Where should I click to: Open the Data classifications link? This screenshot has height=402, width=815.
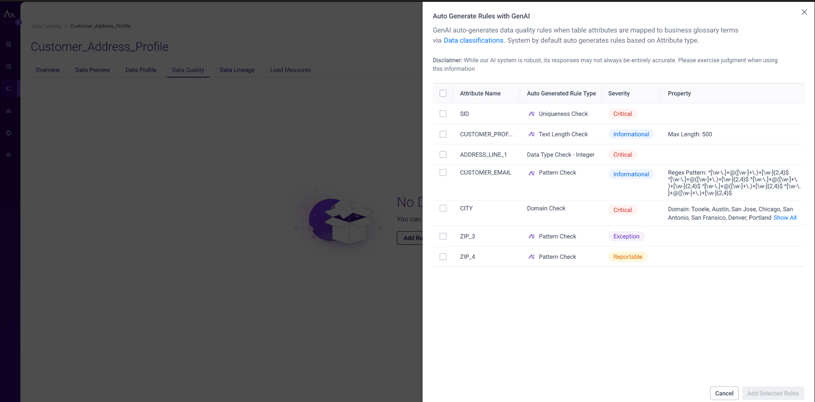point(473,41)
